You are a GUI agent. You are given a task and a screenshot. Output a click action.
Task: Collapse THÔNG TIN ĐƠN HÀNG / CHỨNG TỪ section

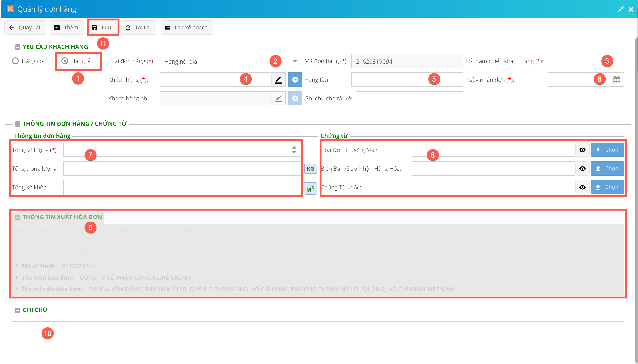[x=18, y=124]
